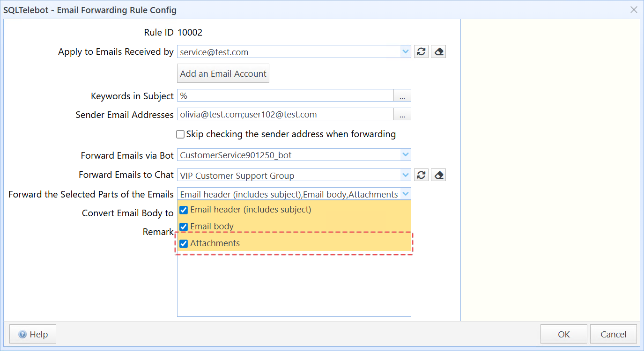The height and width of the screenshot is (351, 644).
Task: Refresh the Forward Emails to Chat list
Action: pos(421,175)
